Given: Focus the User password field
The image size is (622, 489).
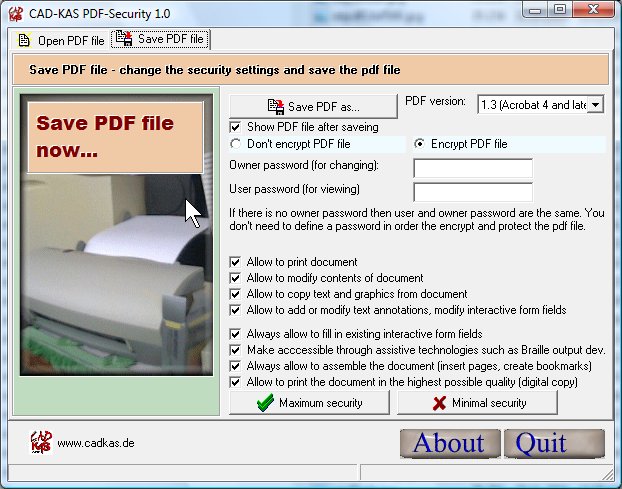Looking at the screenshot, I should point(472,191).
